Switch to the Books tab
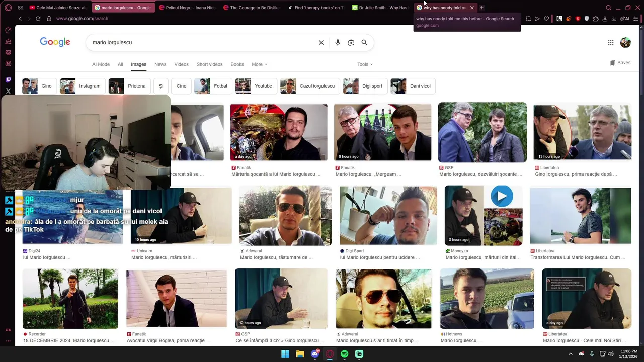 pos(237,64)
